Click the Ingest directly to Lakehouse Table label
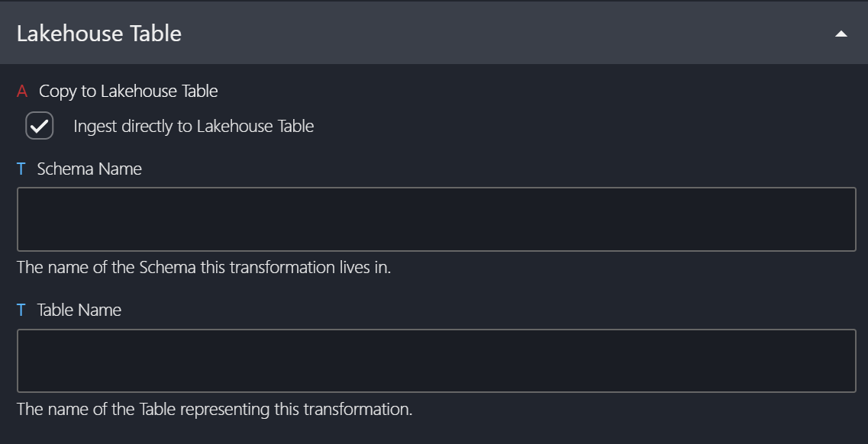 point(193,127)
